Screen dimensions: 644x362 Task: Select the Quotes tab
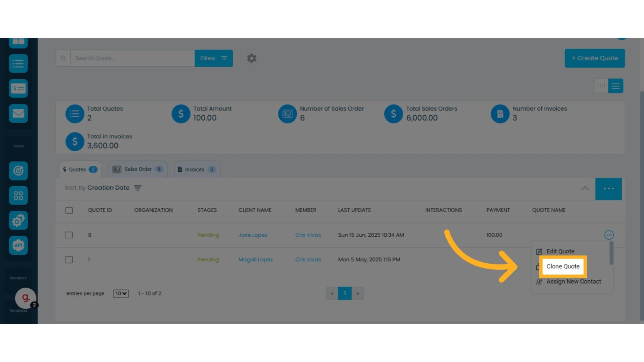[x=80, y=169]
